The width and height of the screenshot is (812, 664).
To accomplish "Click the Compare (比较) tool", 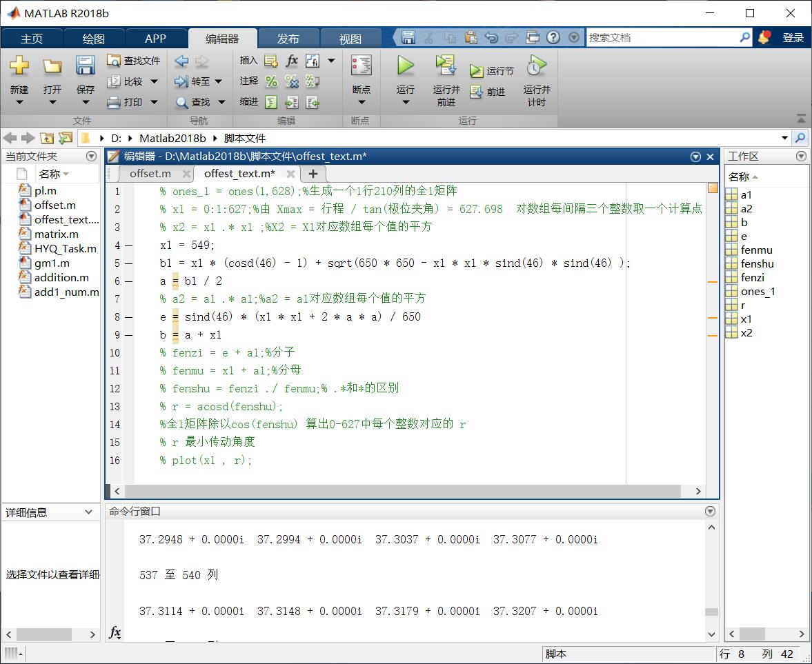I will pos(125,81).
